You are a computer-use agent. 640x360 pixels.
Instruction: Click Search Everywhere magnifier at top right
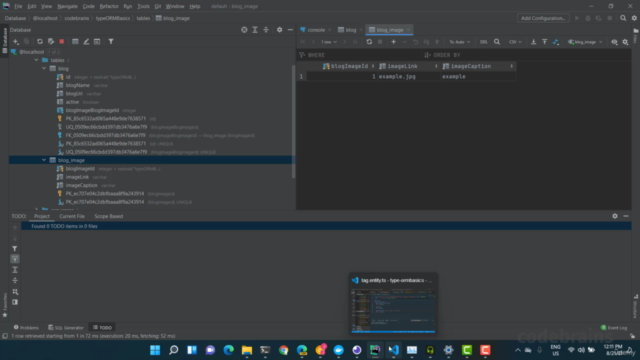(623, 18)
